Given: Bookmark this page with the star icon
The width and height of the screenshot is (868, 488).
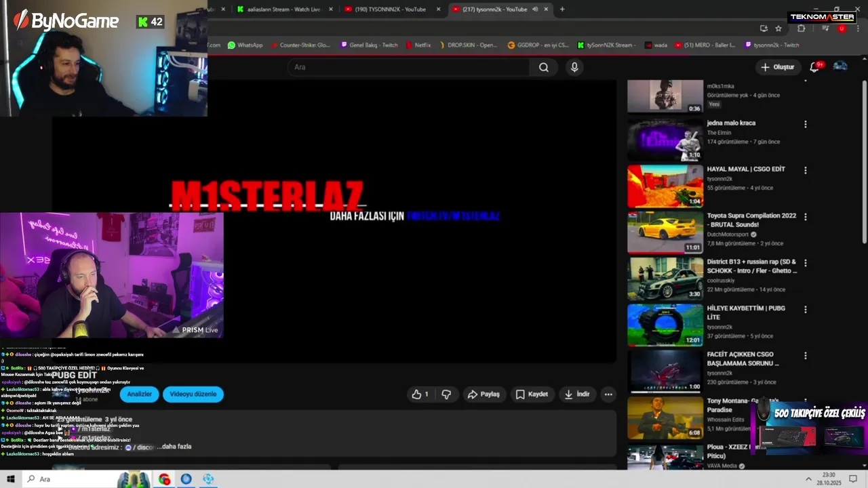Looking at the screenshot, I should pos(778,28).
